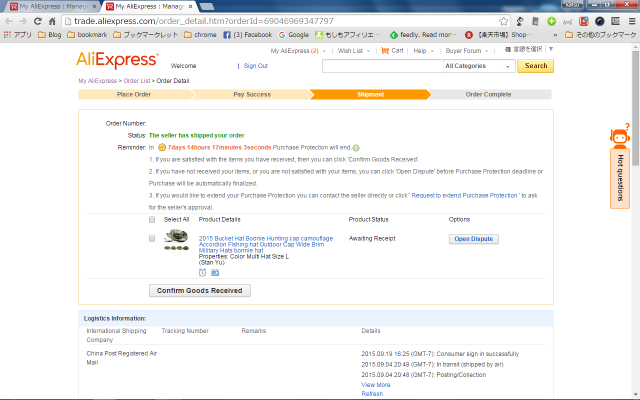Screen dimensions: 640x400
Task: Click the green plus extension icon
Action: pos(551,21)
